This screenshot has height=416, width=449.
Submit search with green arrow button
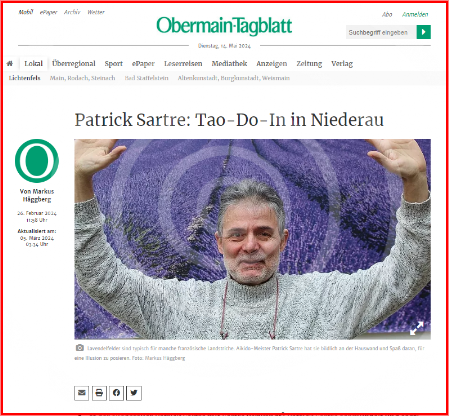[424, 32]
